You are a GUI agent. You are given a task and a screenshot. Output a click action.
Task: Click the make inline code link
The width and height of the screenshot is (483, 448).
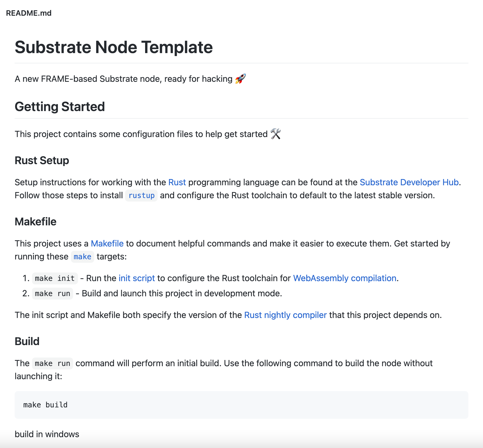pyautogui.click(x=82, y=257)
